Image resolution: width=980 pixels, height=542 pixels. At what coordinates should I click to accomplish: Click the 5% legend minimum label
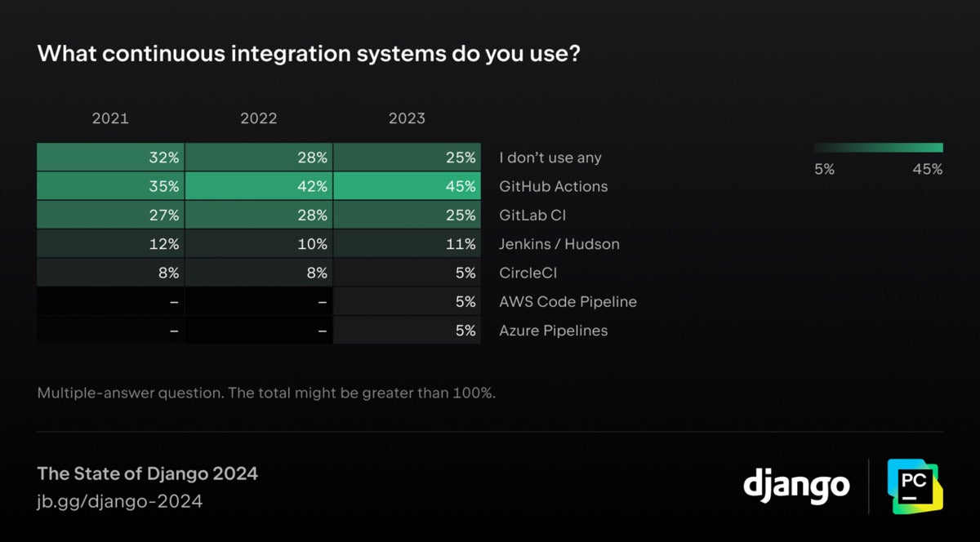[824, 170]
